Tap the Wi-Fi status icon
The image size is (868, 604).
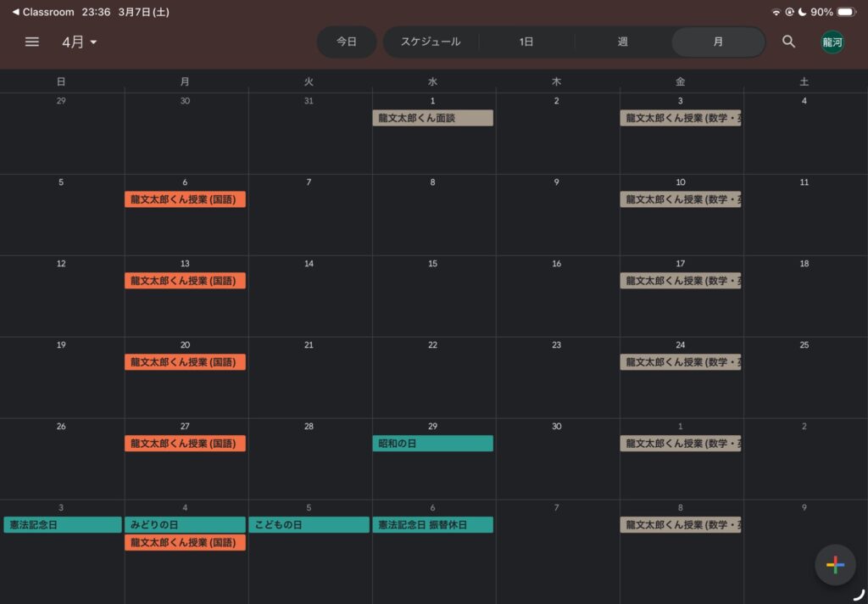coord(776,12)
